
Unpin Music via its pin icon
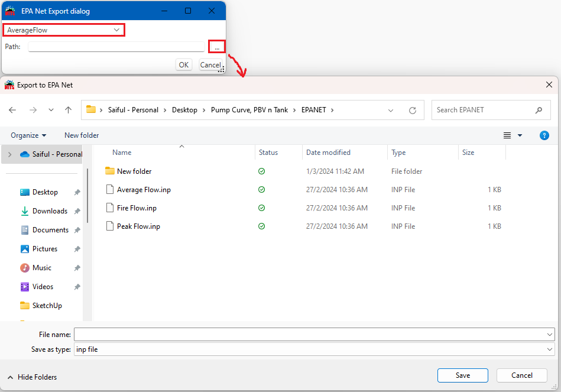point(77,268)
